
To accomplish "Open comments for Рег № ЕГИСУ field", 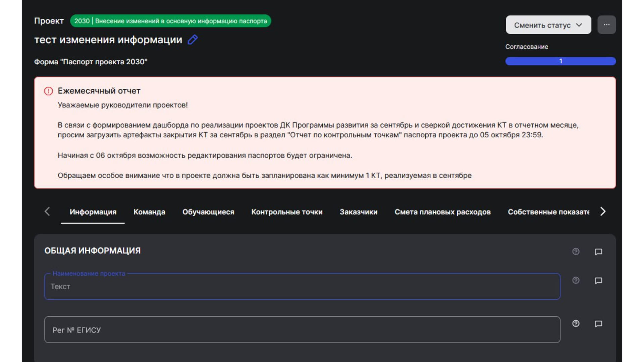I will (x=598, y=324).
